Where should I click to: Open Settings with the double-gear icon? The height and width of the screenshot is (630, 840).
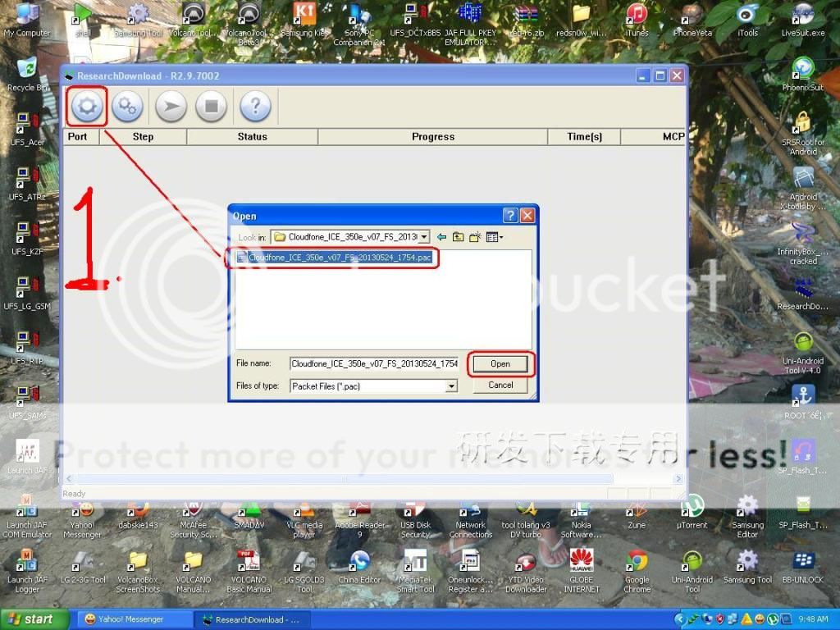tap(127, 107)
